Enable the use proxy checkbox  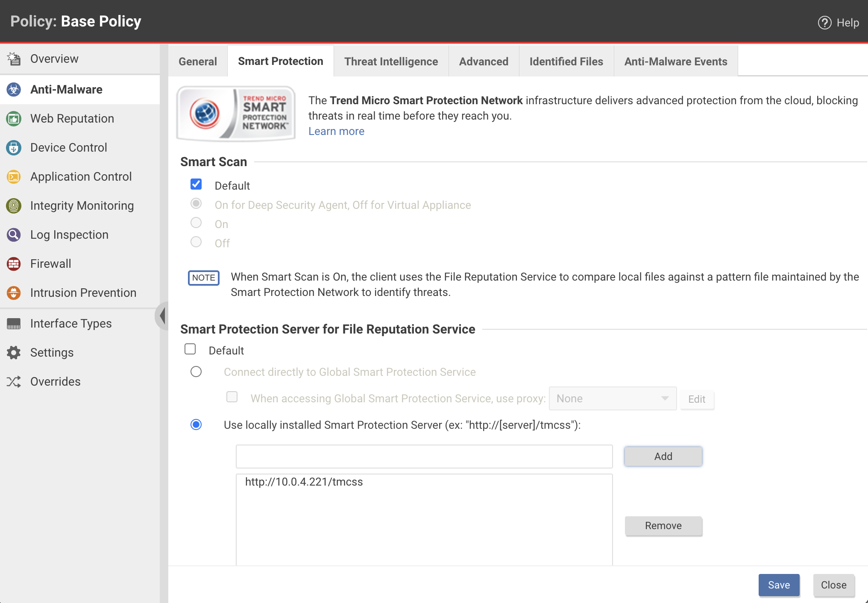(232, 397)
